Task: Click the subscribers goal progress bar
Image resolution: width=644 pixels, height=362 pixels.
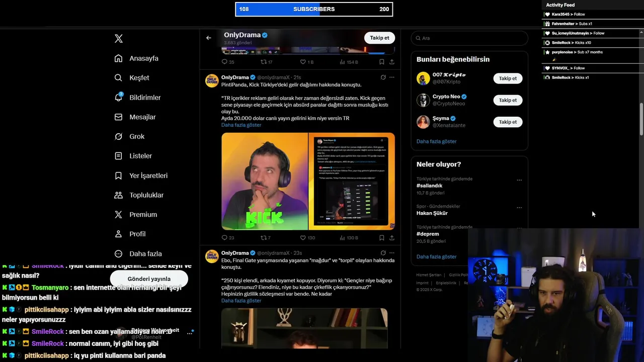Action: [x=314, y=9]
